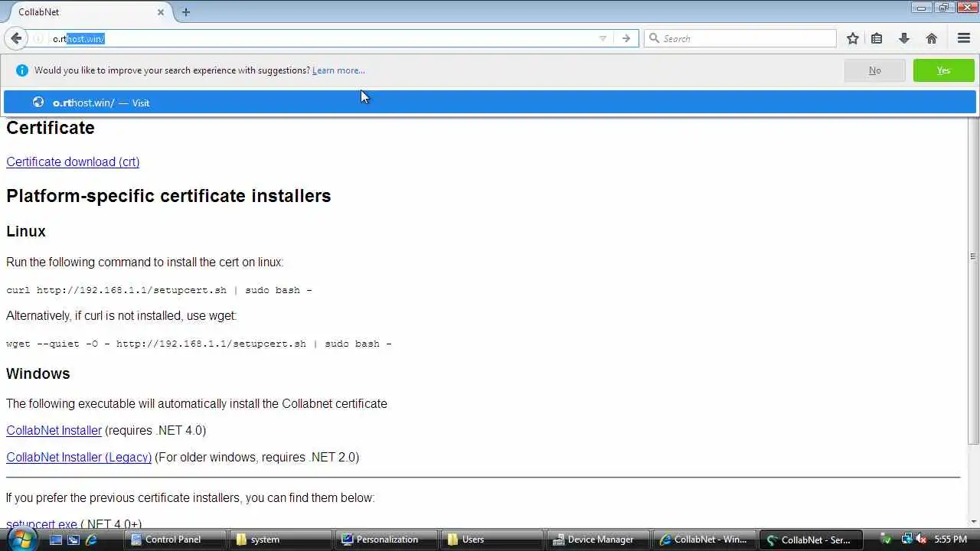Click the info icon in suggestions notification

[21, 70]
